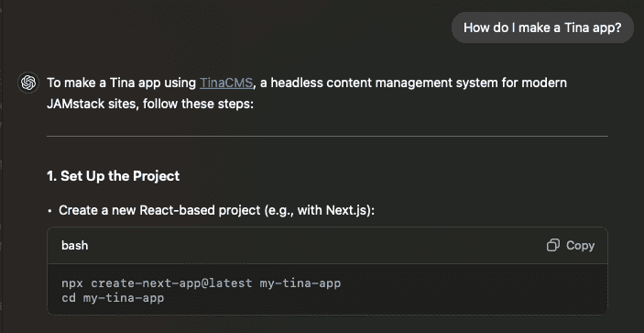Screen dimensions: 644x333
Task: Click the 'npx' command word in code
Action: [72, 283]
